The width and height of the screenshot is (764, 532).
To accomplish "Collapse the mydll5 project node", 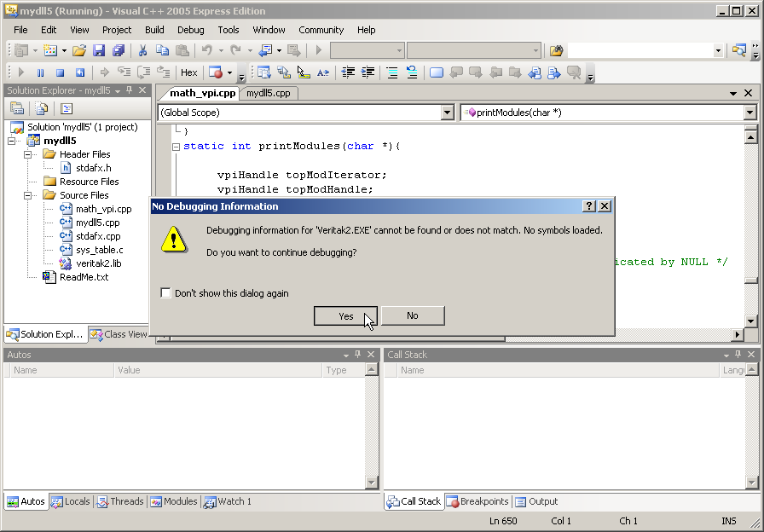I will [12, 141].
